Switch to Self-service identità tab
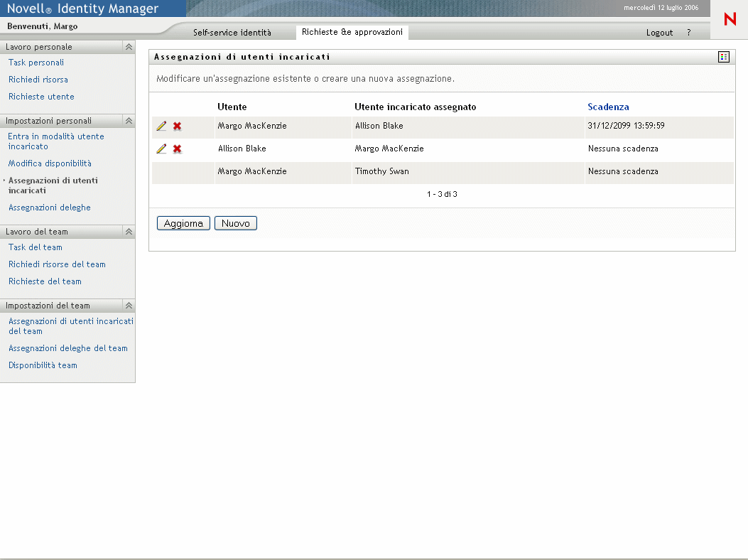 pos(232,33)
